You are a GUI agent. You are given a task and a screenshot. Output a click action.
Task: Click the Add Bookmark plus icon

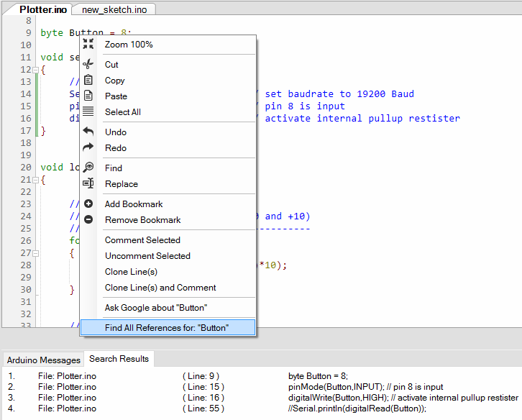pos(88,204)
